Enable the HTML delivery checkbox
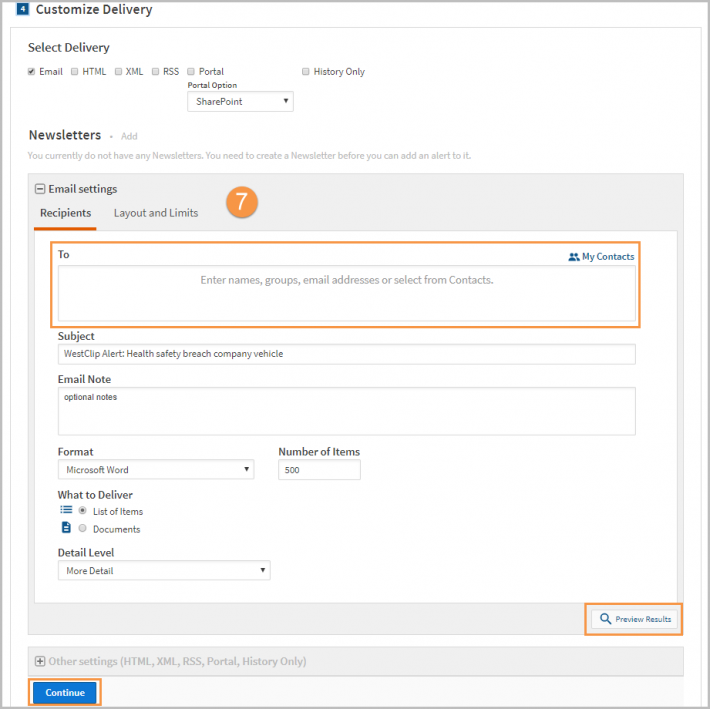Screen dimensions: 710x709 pos(75,72)
